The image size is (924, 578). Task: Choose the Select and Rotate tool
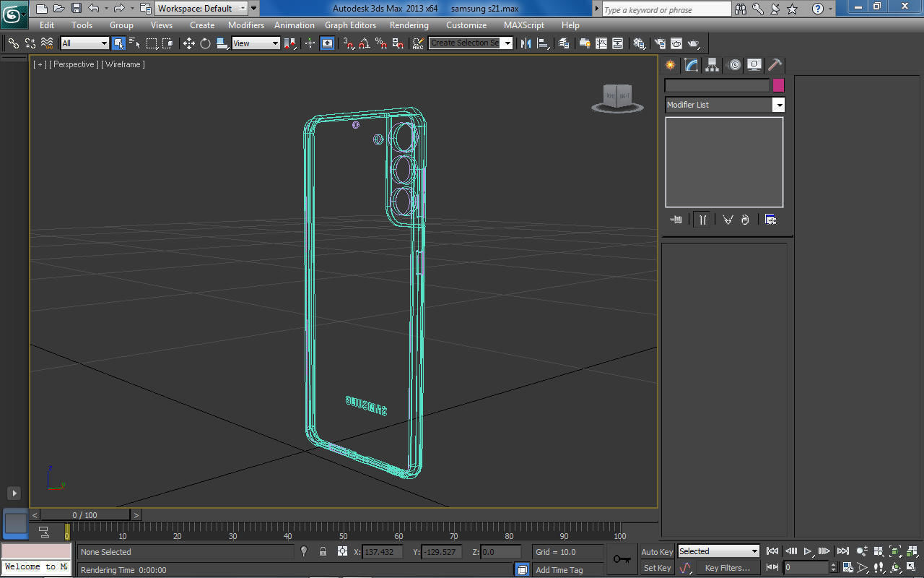206,43
